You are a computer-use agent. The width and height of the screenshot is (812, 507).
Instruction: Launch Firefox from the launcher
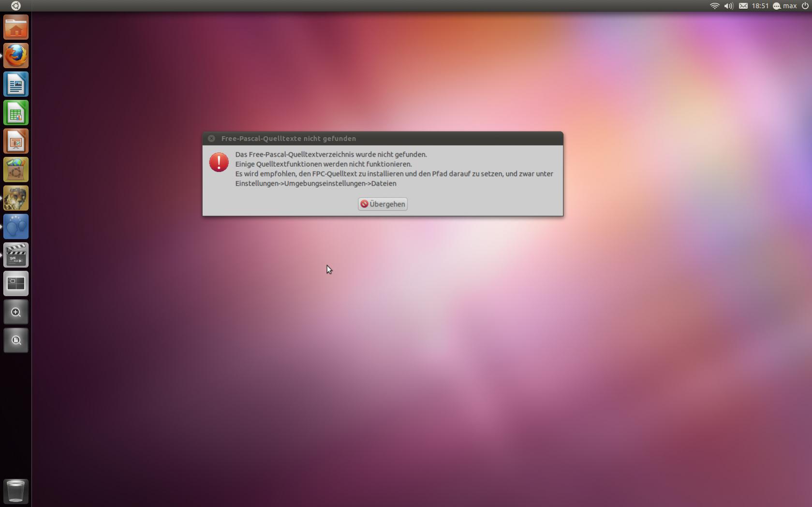point(16,56)
